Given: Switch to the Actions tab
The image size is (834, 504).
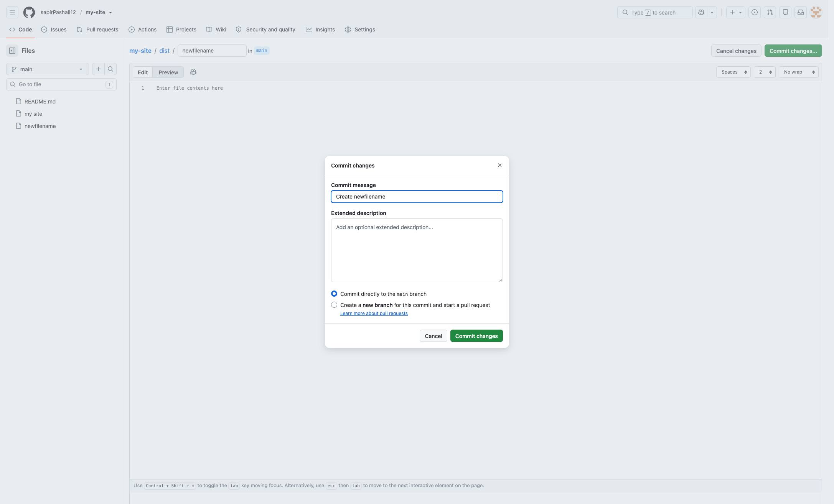Looking at the screenshot, I should point(142,30).
